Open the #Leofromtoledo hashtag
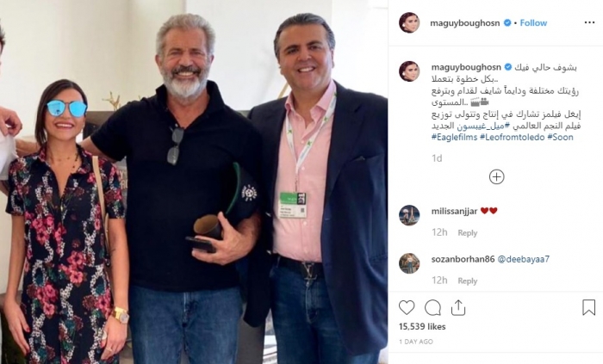603x364 pixels. coord(513,137)
